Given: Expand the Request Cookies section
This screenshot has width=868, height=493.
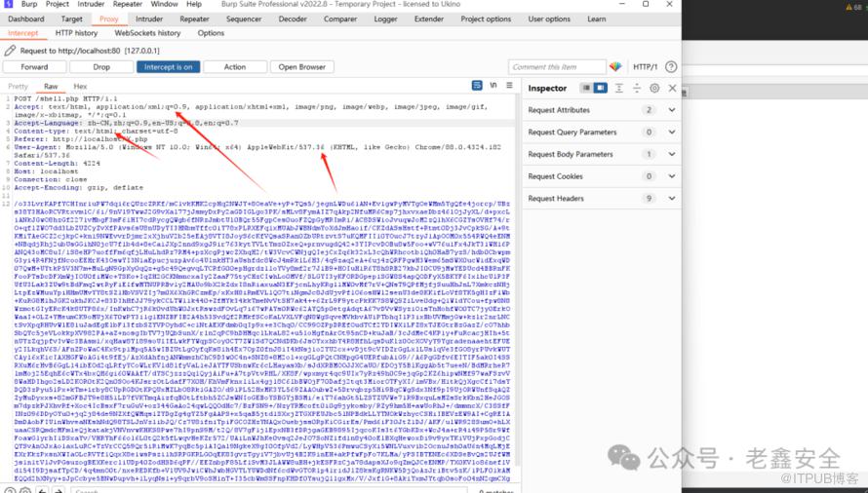Looking at the screenshot, I should pyautogui.click(x=602, y=176).
